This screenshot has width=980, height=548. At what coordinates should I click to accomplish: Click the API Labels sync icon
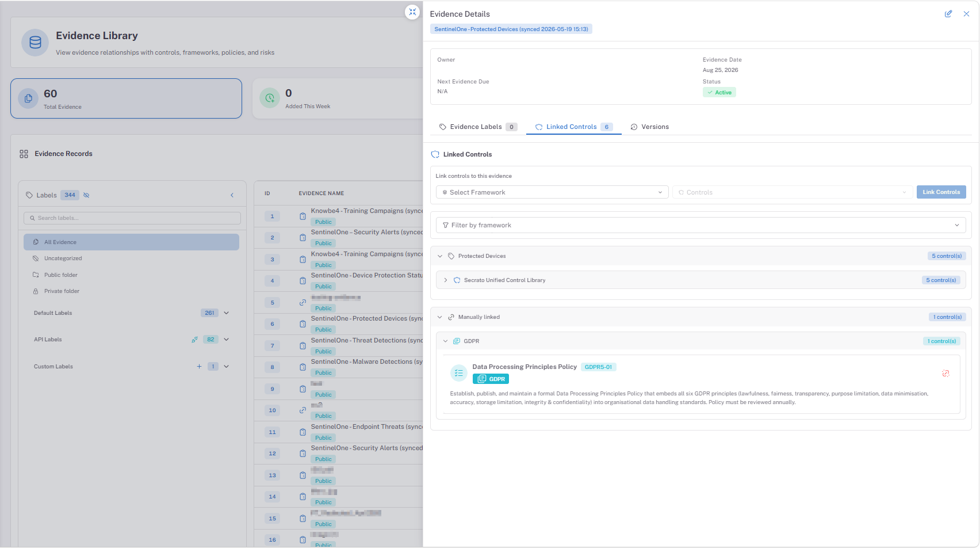[195, 340]
